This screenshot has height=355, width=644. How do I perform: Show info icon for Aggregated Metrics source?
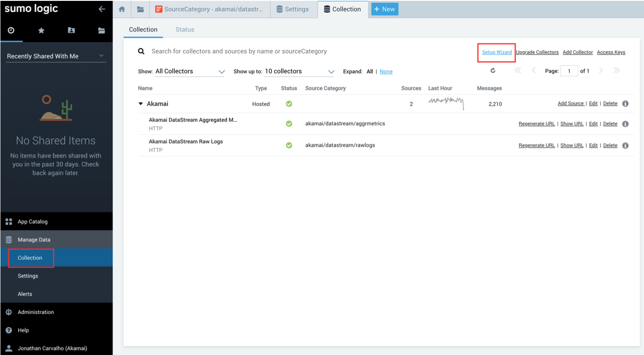tap(626, 124)
